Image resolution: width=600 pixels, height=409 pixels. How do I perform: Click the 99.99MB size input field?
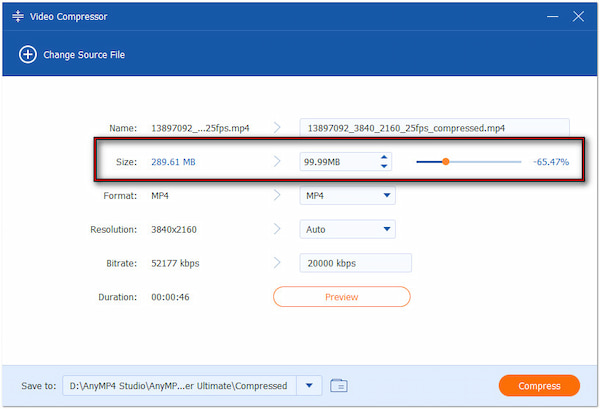(336, 161)
